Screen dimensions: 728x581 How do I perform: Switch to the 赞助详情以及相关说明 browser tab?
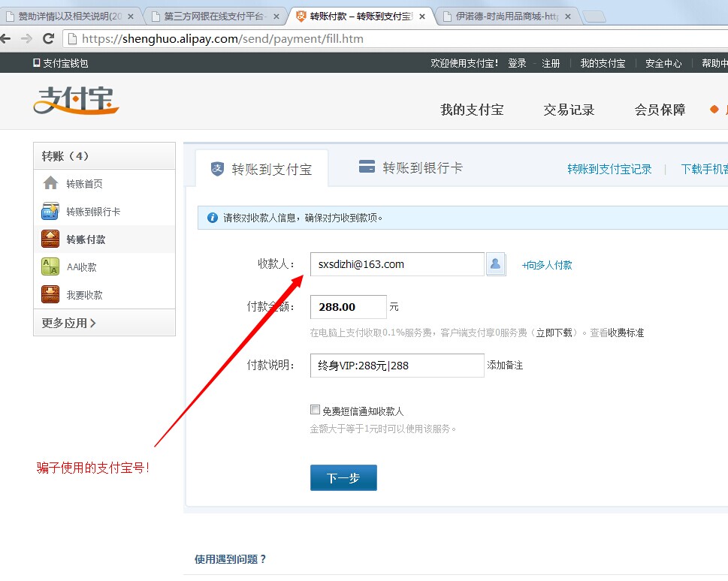[x=69, y=17]
